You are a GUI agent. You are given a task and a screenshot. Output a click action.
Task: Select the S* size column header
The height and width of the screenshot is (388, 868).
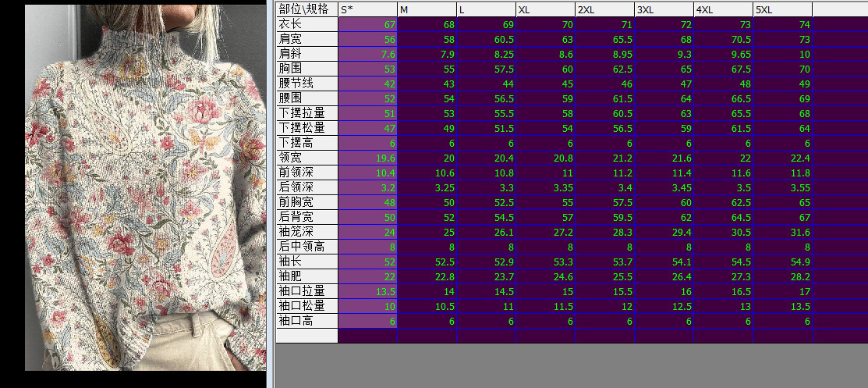(368, 9)
